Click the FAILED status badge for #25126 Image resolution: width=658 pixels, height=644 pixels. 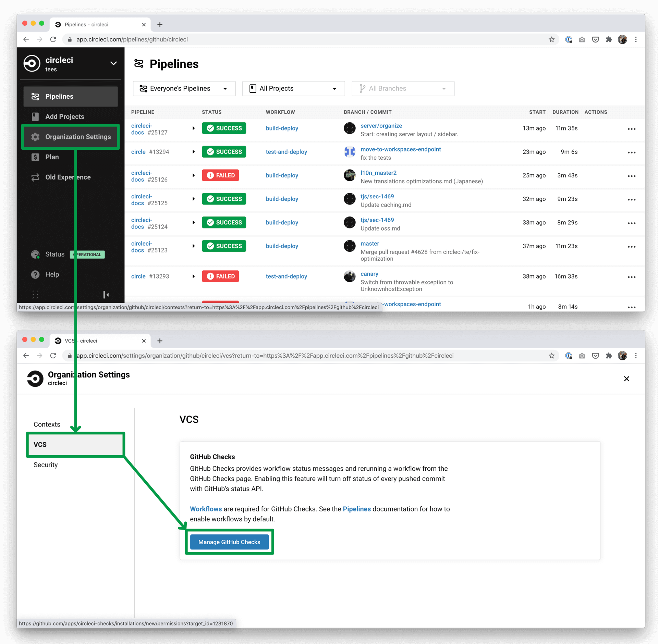point(220,175)
